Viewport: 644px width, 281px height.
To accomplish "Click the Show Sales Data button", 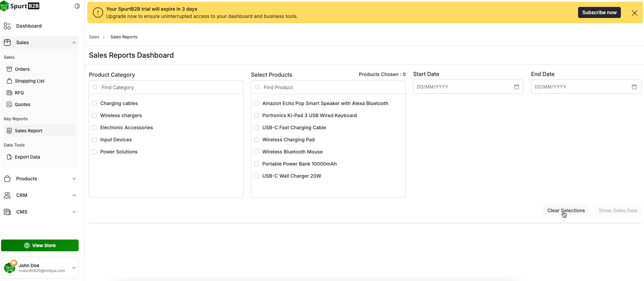I will pyautogui.click(x=618, y=210).
